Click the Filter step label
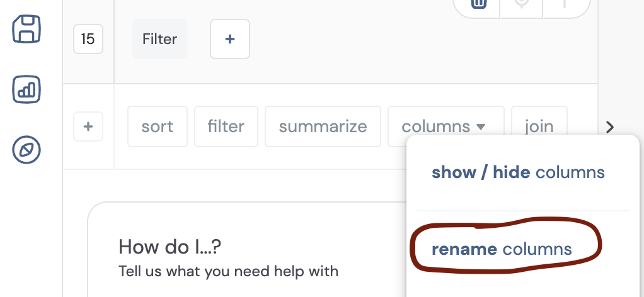This screenshot has width=644, height=297. (159, 39)
